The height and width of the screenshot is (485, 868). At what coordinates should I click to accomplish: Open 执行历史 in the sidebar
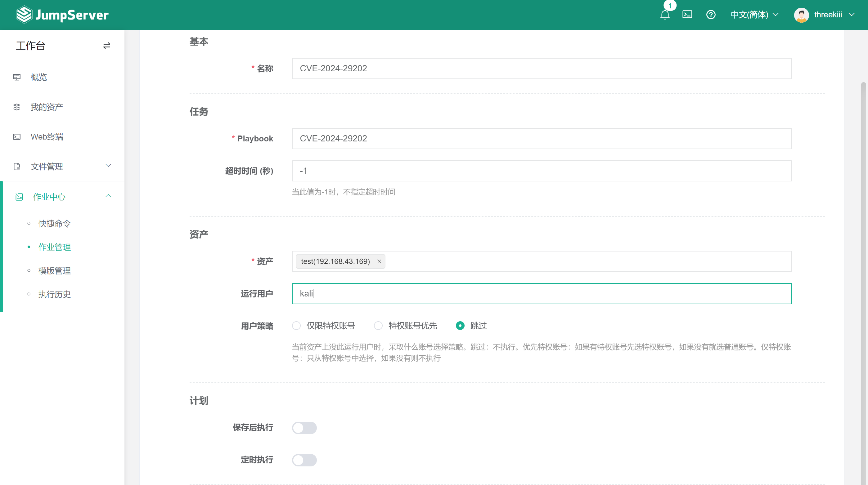[x=54, y=294]
